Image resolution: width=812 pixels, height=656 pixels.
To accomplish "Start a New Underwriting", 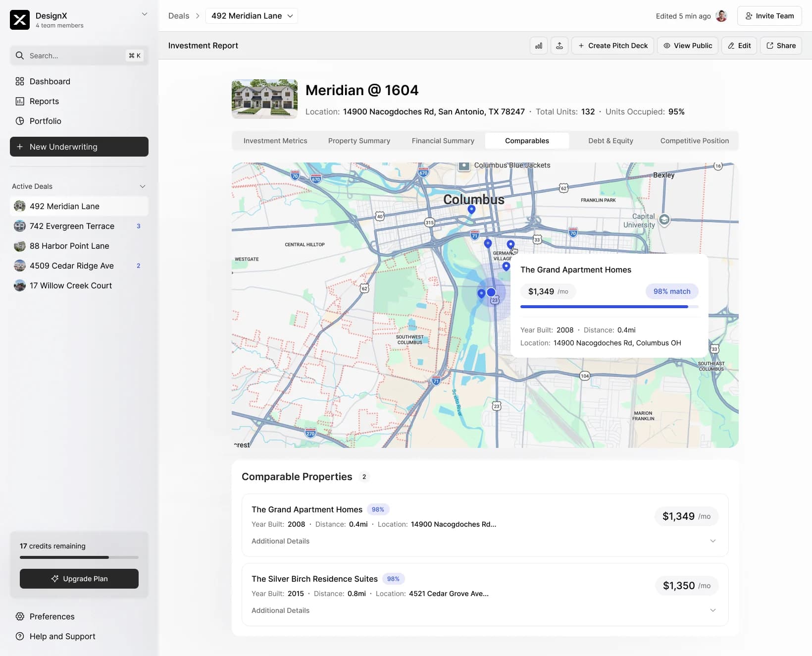I will 79,147.
